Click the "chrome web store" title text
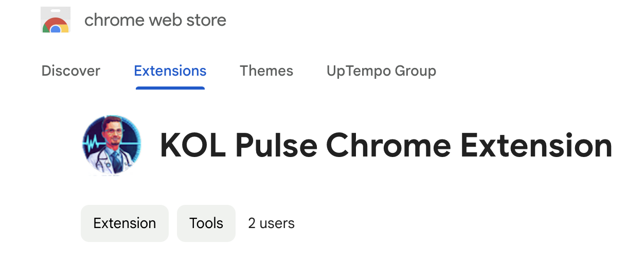The width and height of the screenshot is (644, 278). [x=155, y=20]
